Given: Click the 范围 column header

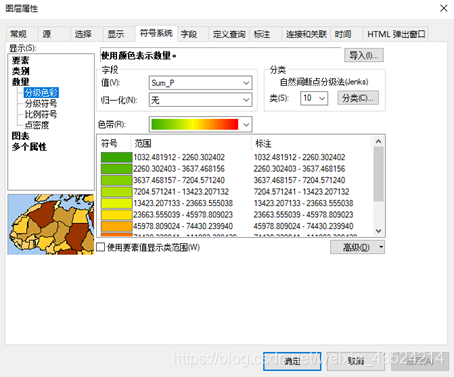Looking at the screenshot, I should pos(191,143).
